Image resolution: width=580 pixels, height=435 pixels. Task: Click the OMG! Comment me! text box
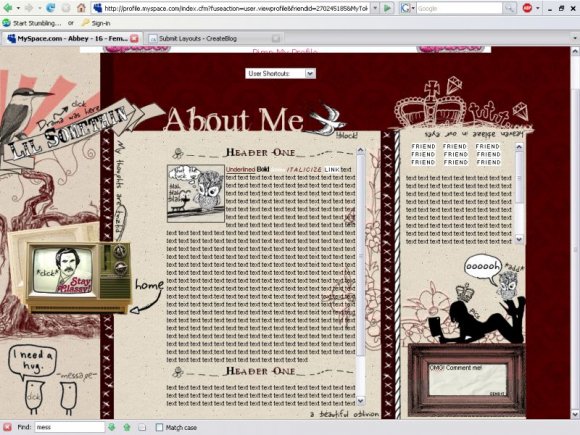[468, 380]
